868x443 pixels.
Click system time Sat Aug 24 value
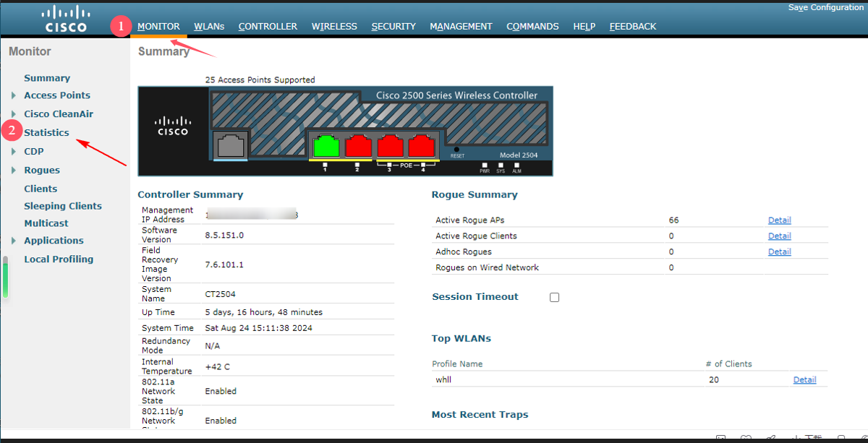[259, 328]
